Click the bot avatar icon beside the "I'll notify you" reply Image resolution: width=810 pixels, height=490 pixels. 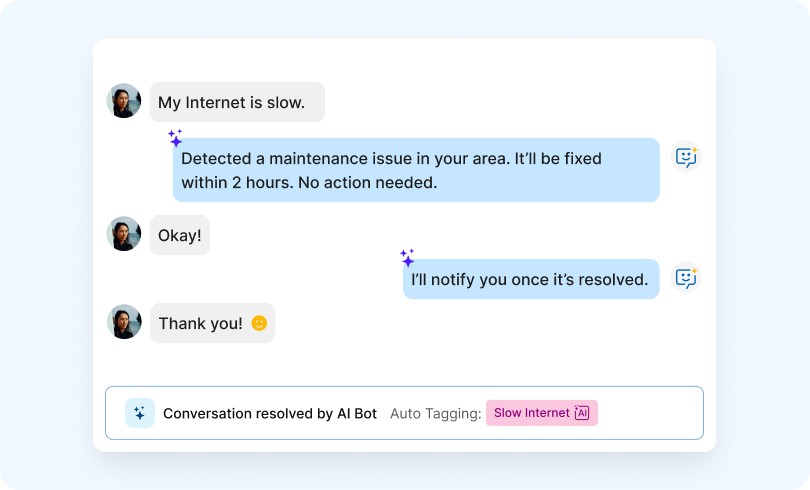click(x=686, y=278)
